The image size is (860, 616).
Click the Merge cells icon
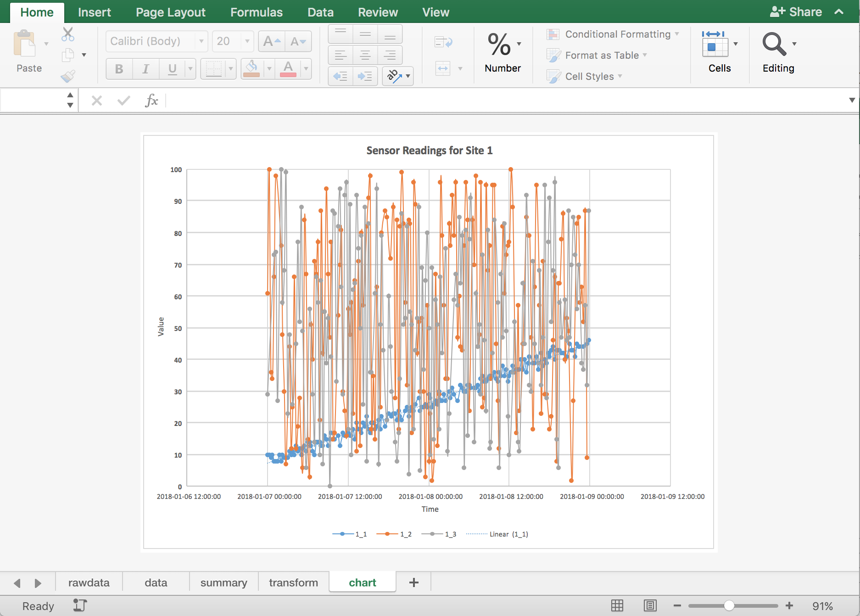pyautogui.click(x=443, y=68)
